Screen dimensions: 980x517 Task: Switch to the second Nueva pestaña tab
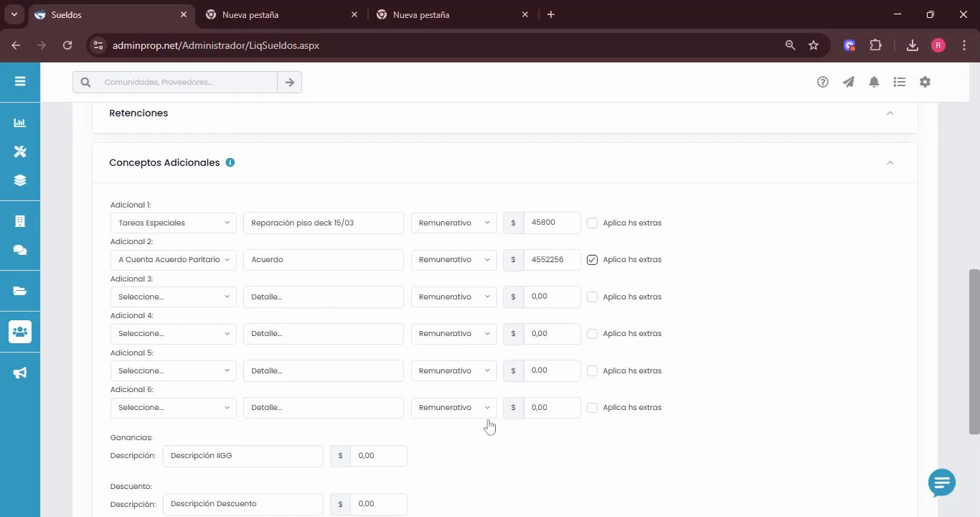[452, 14]
